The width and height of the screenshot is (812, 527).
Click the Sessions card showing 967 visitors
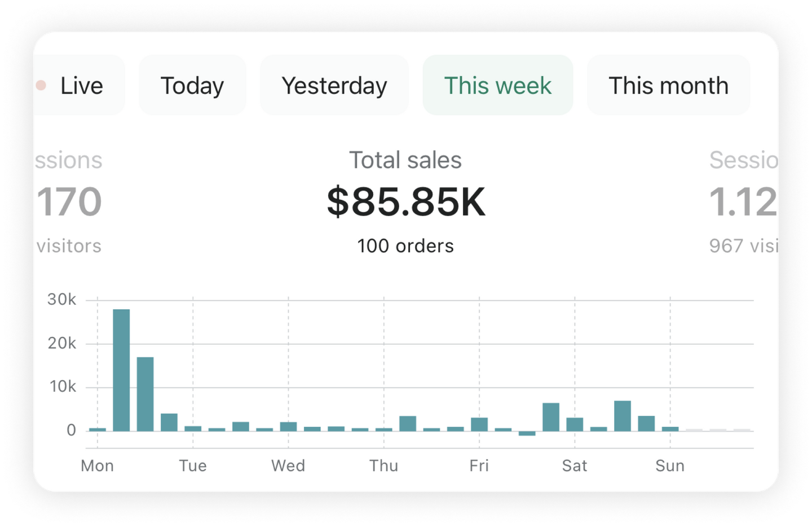click(x=743, y=202)
